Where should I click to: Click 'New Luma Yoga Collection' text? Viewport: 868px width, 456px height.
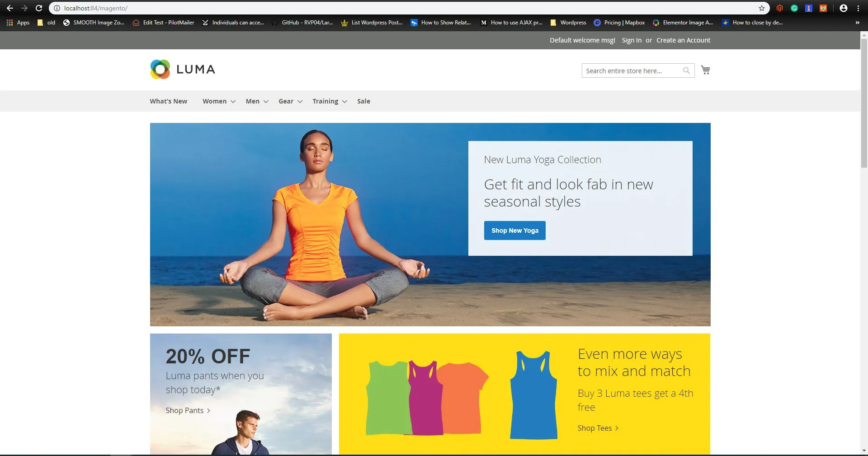[x=542, y=160]
